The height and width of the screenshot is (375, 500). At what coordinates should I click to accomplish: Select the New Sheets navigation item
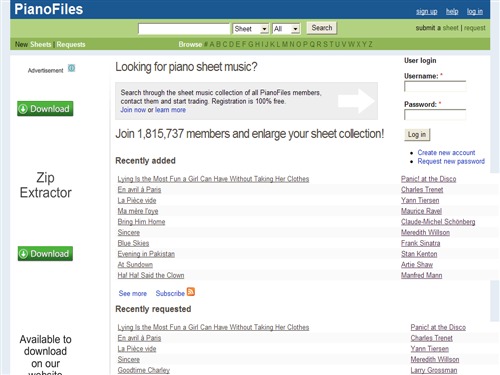(33, 44)
